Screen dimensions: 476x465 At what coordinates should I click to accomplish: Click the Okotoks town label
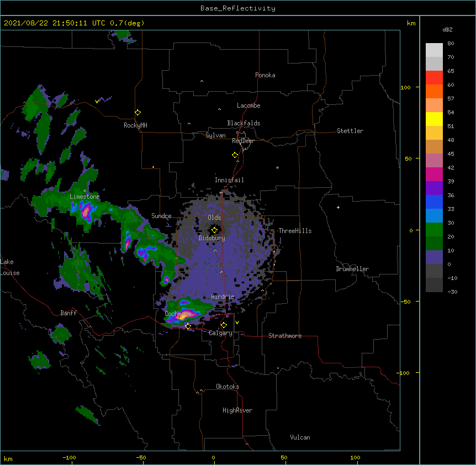click(x=228, y=387)
